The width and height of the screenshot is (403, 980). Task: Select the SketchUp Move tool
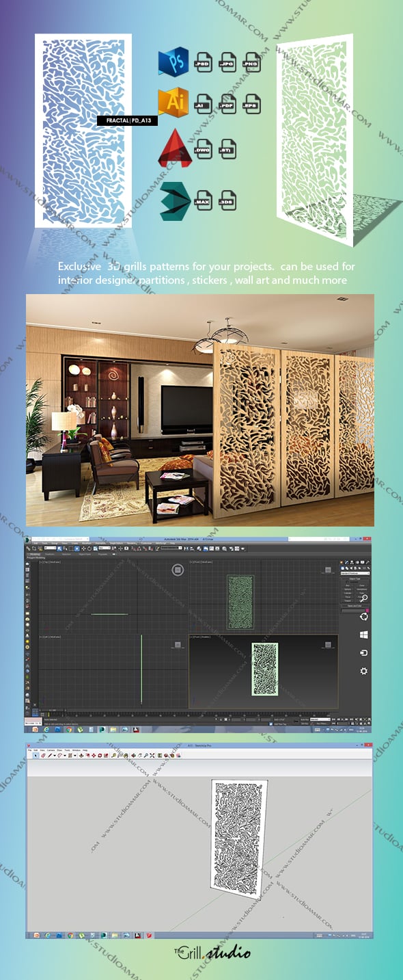94,755
